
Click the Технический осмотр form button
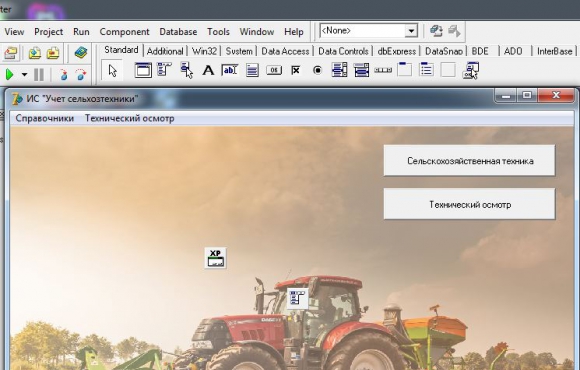click(x=469, y=204)
